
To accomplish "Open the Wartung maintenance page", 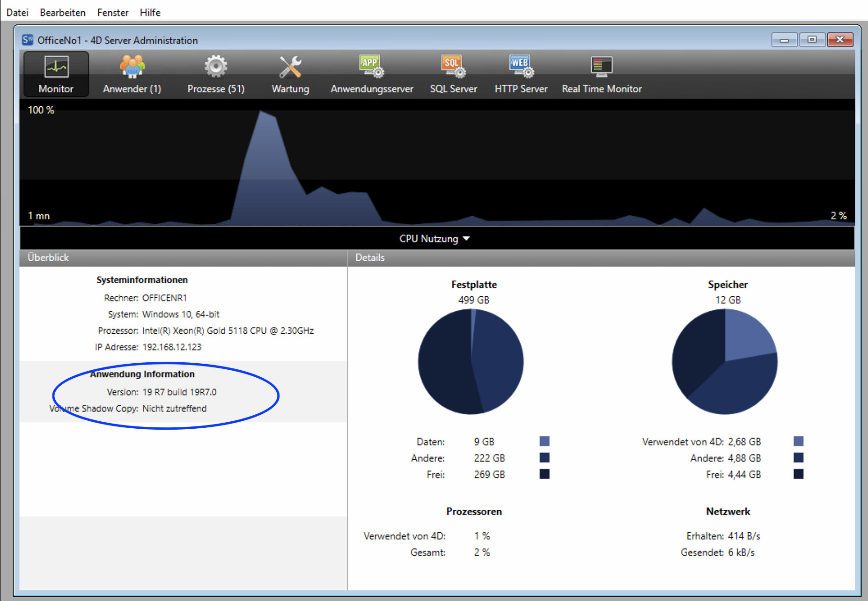I will [290, 74].
